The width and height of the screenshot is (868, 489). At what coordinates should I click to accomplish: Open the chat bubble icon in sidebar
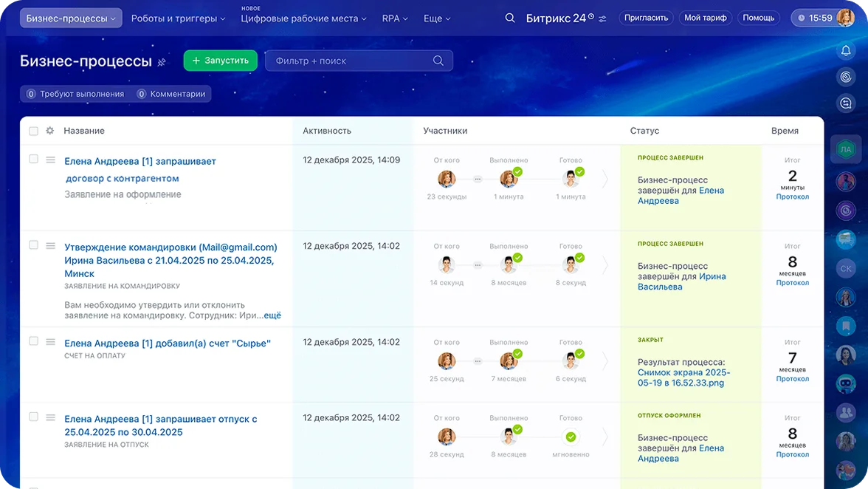[x=845, y=103]
